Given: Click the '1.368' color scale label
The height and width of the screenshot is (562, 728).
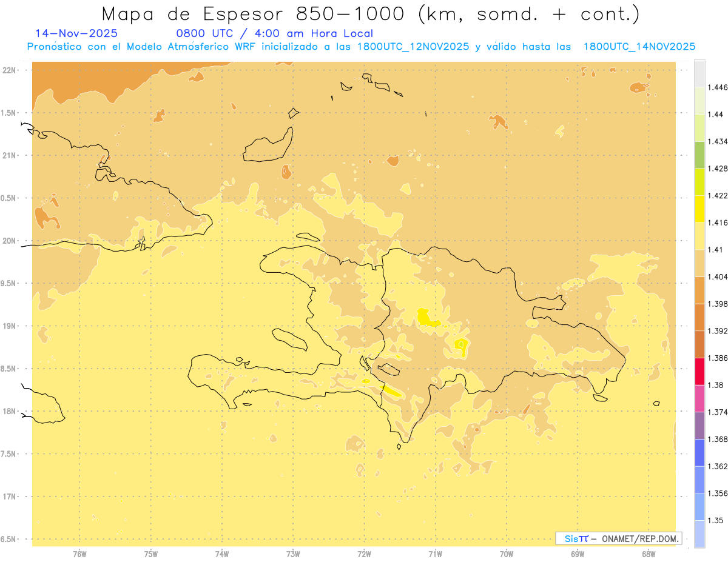Looking at the screenshot, I should pyautogui.click(x=718, y=439).
